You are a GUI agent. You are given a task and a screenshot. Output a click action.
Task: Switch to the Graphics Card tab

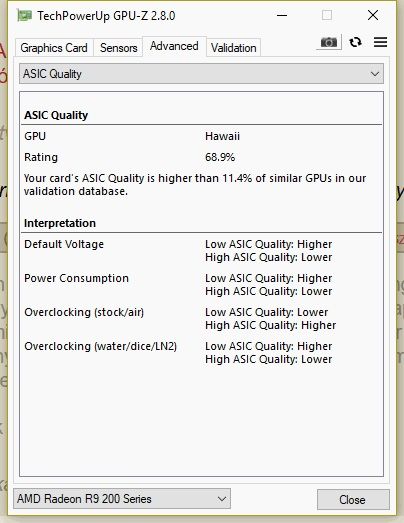54,48
